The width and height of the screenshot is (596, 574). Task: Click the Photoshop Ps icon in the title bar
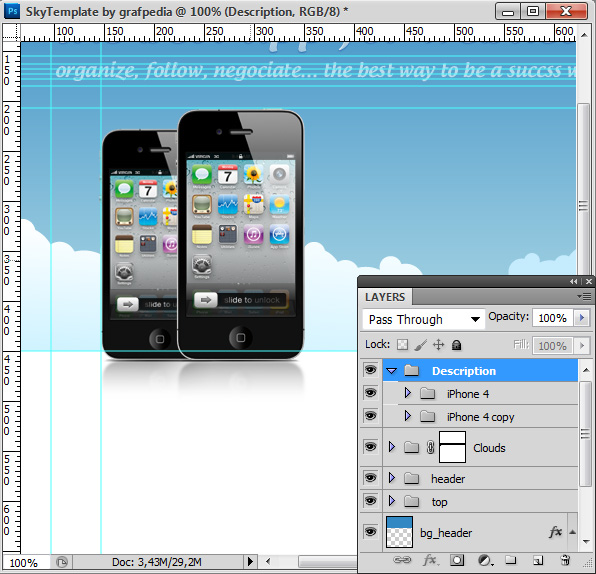[12, 11]
